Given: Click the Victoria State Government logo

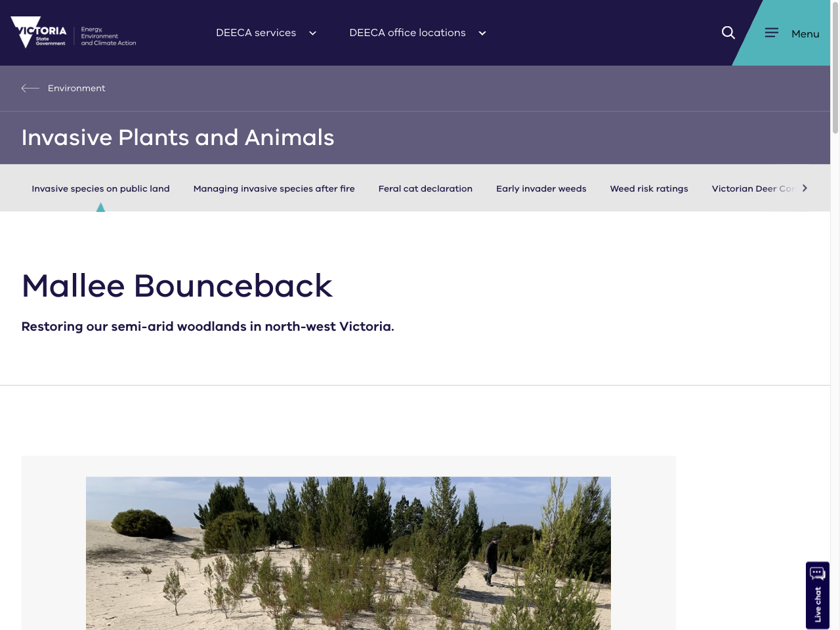Looking at the screenshot, I should pos(73,32).
